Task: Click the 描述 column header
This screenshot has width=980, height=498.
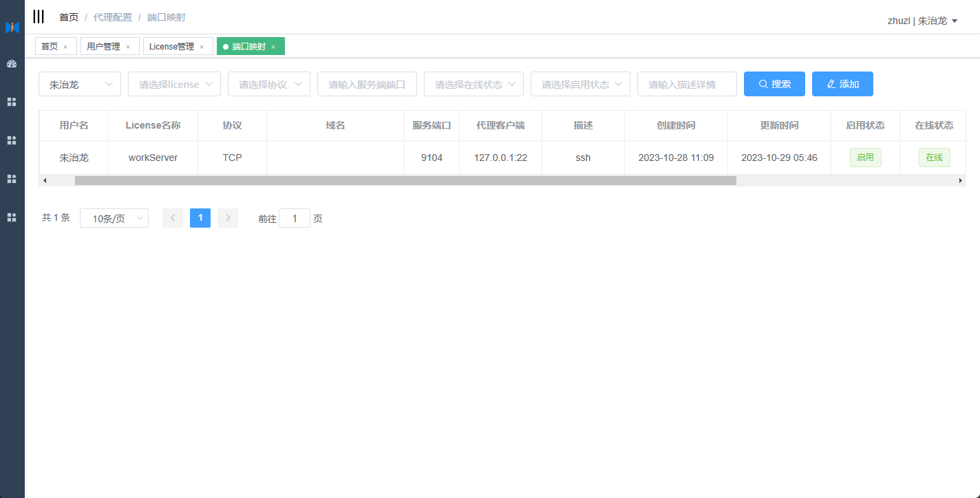Action: [x=583, y=125]
